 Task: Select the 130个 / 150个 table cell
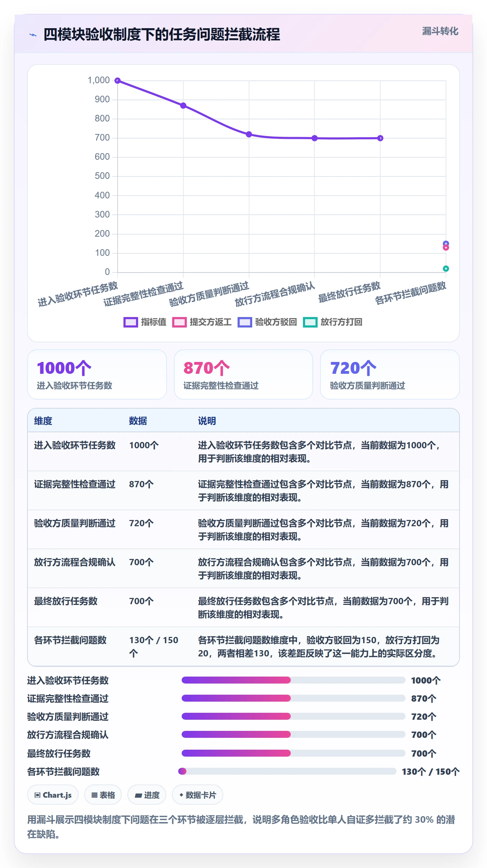tap(154, 647)
